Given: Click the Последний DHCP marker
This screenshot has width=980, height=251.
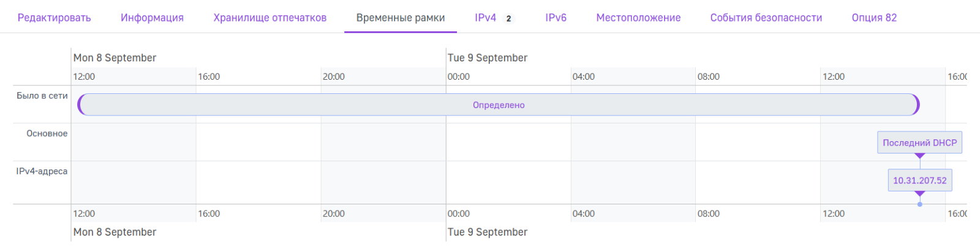Looking at the screenshot, I should 919,142.
